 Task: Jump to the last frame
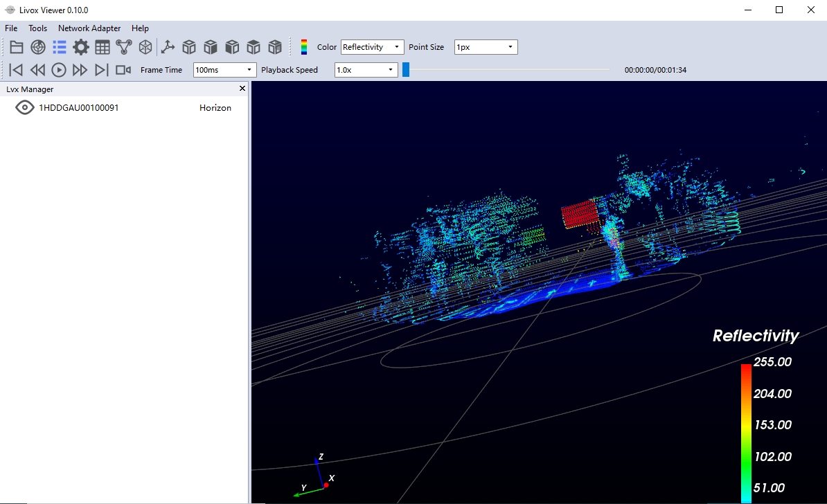[101, 70]
